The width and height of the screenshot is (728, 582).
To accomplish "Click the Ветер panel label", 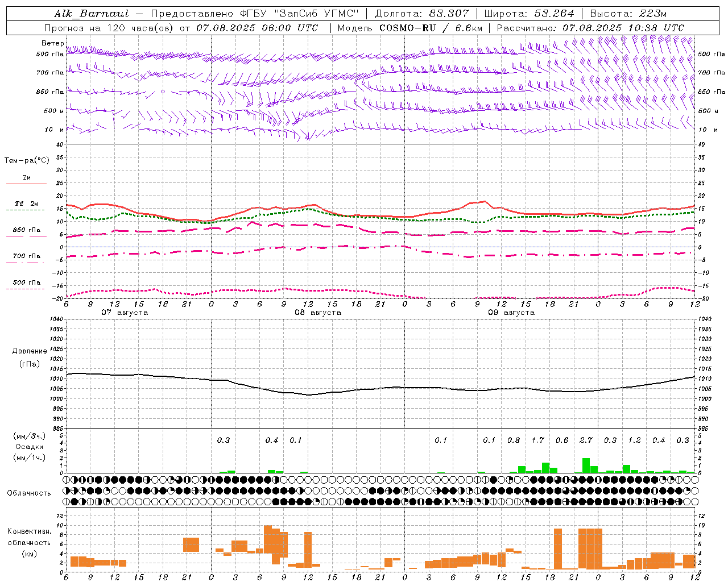I will click(x=52, y=43).
